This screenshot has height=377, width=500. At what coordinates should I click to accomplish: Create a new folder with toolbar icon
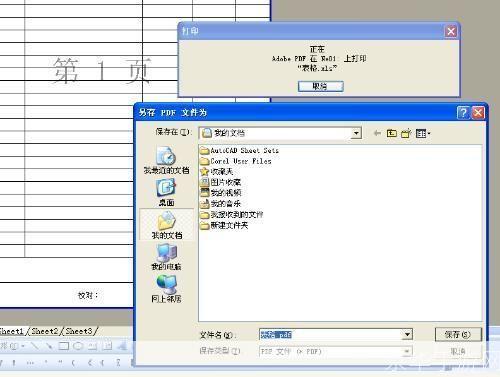click(x=406, y=133)
